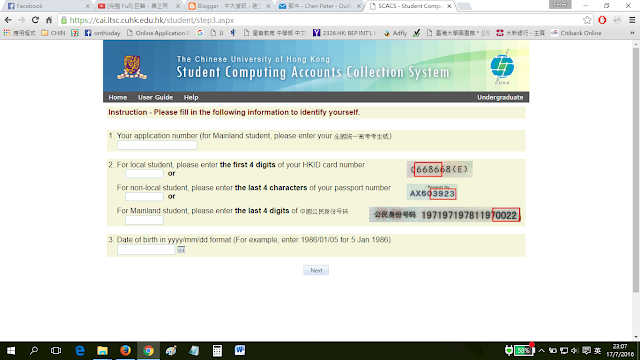Open a new browser tab
This screenshot has width=640, height=360.
(464, 6)
